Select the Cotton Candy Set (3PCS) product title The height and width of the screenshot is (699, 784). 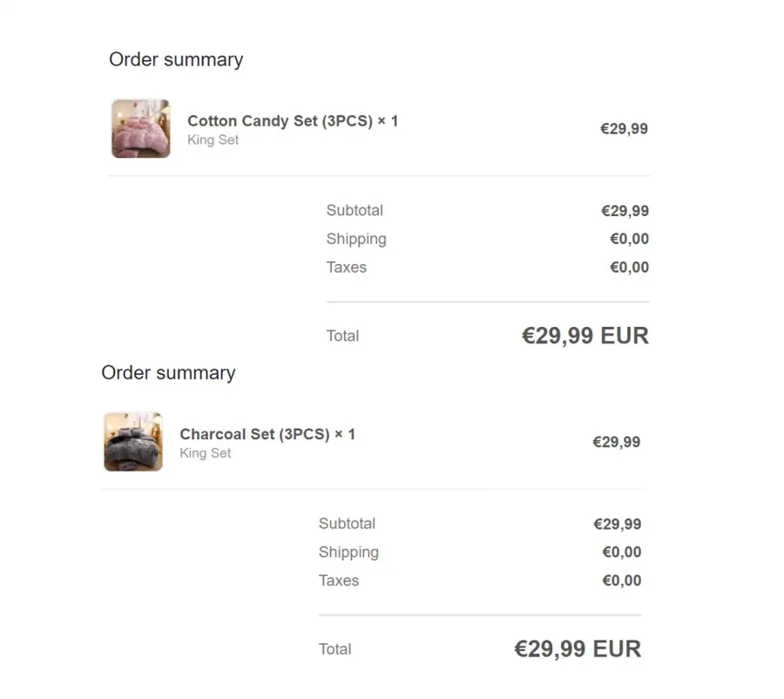293,121
